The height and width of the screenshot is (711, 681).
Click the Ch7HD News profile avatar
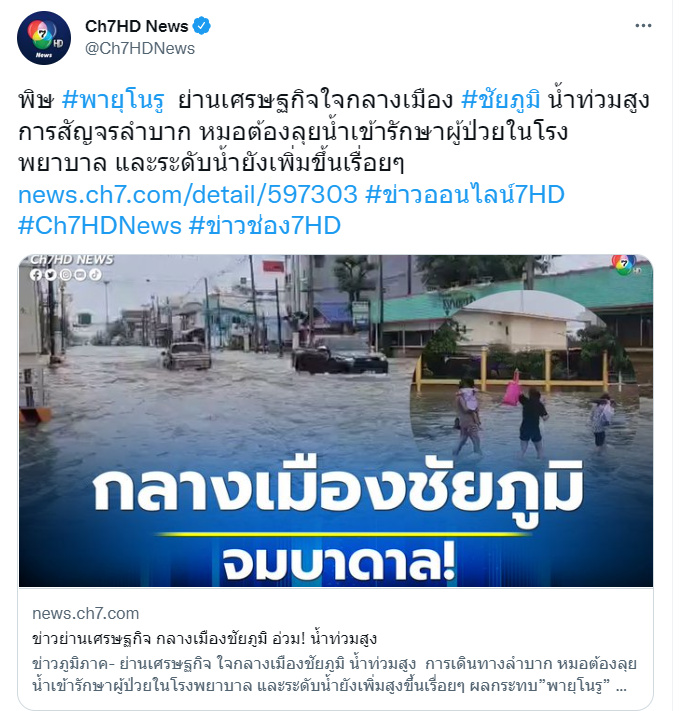click(x=44, y=38)
